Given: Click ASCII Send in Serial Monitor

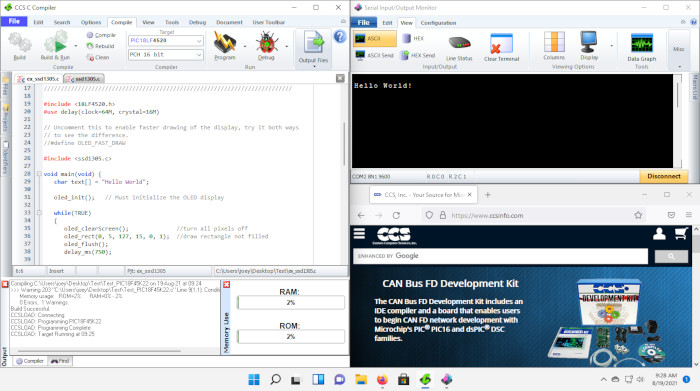Looking at the screenshot, I should point(375,55).
